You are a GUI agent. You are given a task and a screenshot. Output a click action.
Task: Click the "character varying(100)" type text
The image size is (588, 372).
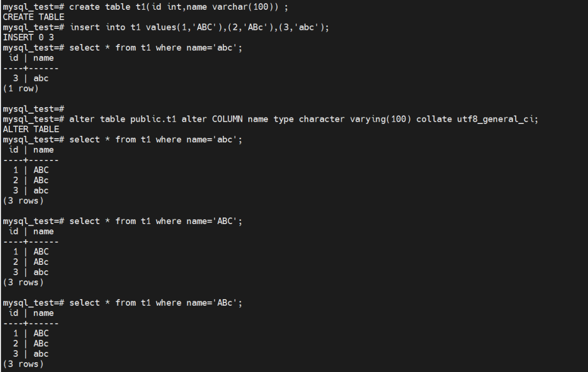pyautogui.click(x=355, y=119)
